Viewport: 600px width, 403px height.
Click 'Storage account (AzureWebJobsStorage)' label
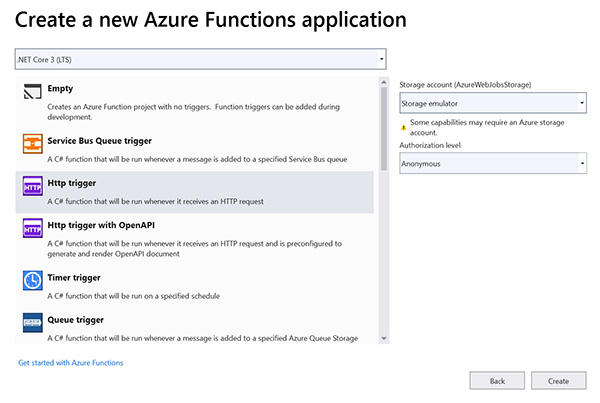tap(465, 85)
